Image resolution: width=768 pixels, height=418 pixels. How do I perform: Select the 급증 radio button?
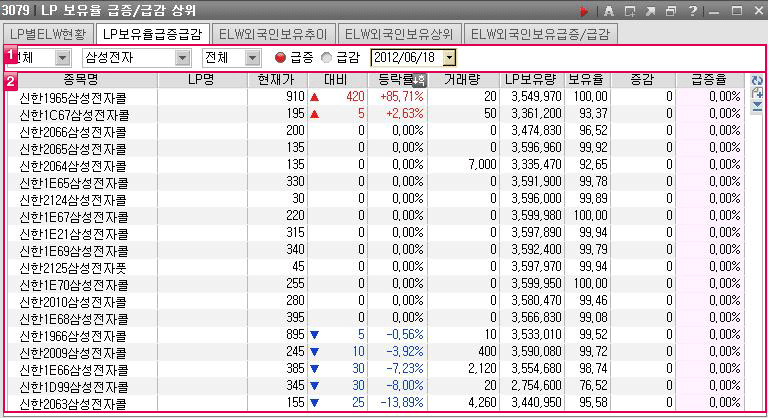pyautogui.click(x=280, y=58)
